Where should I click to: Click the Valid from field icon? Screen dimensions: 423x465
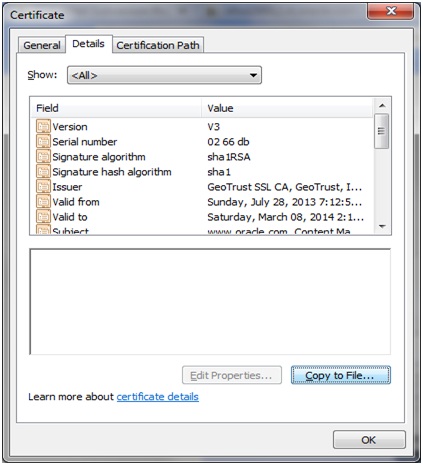point(43,202)
